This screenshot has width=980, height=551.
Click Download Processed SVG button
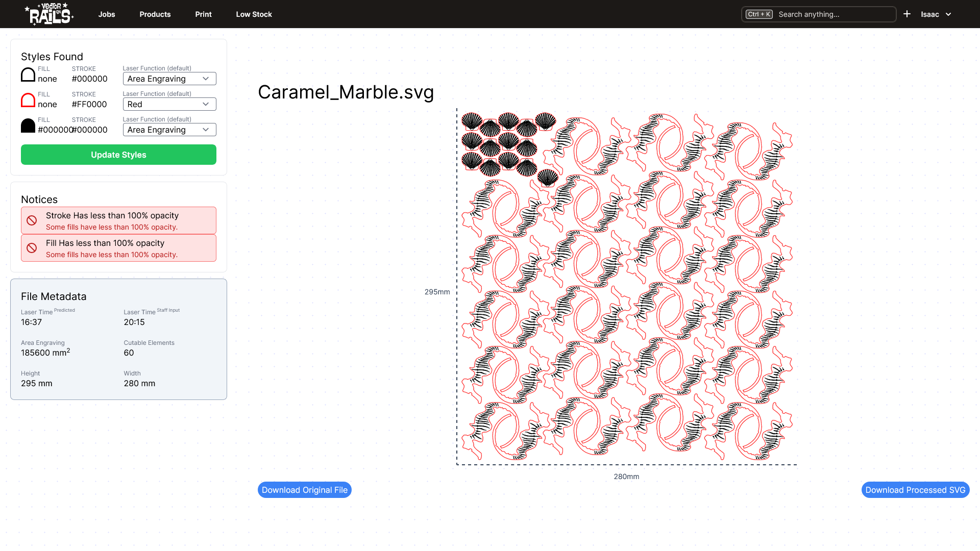(915, 490)
